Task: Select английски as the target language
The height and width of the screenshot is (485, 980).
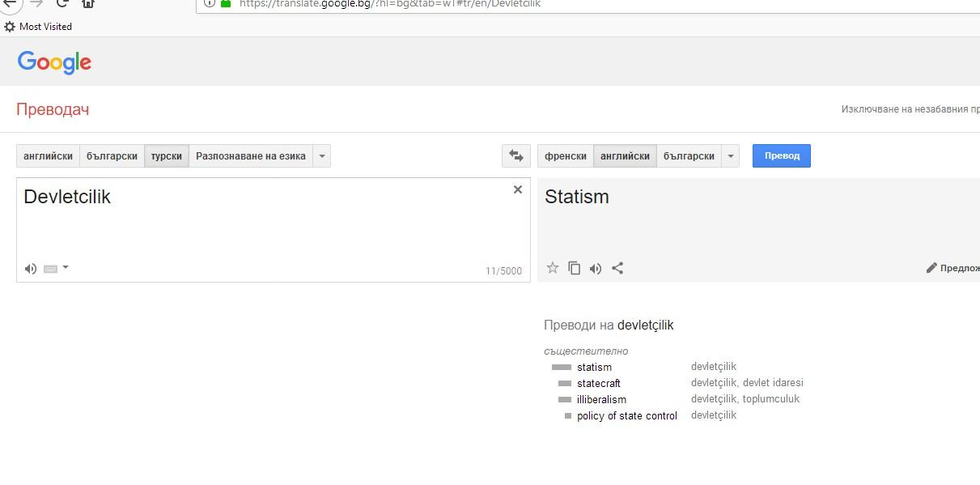Action: point(625,155)
